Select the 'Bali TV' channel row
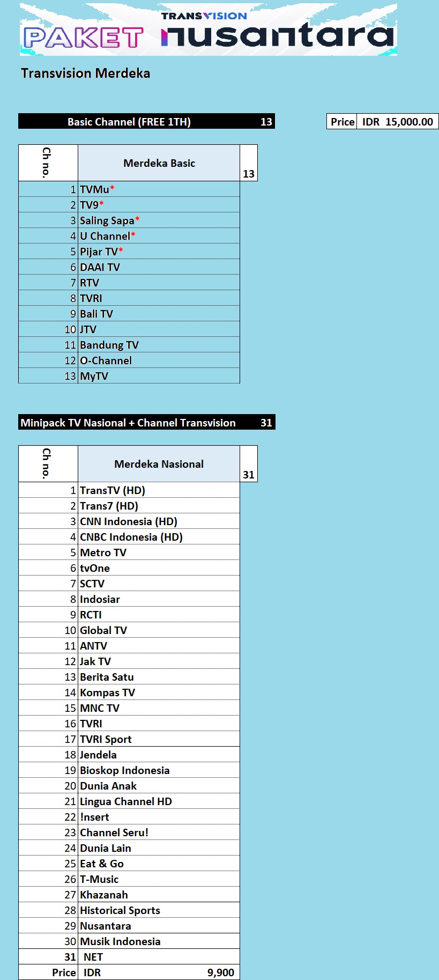The width and height of the screenshot is (439, 980). [x=129, y=313]
